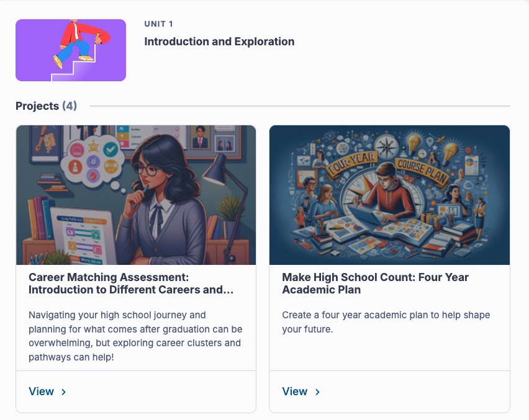
Task: Click the purple Unit 1 stairs thumbnail
Action: (x=71, y=50)
